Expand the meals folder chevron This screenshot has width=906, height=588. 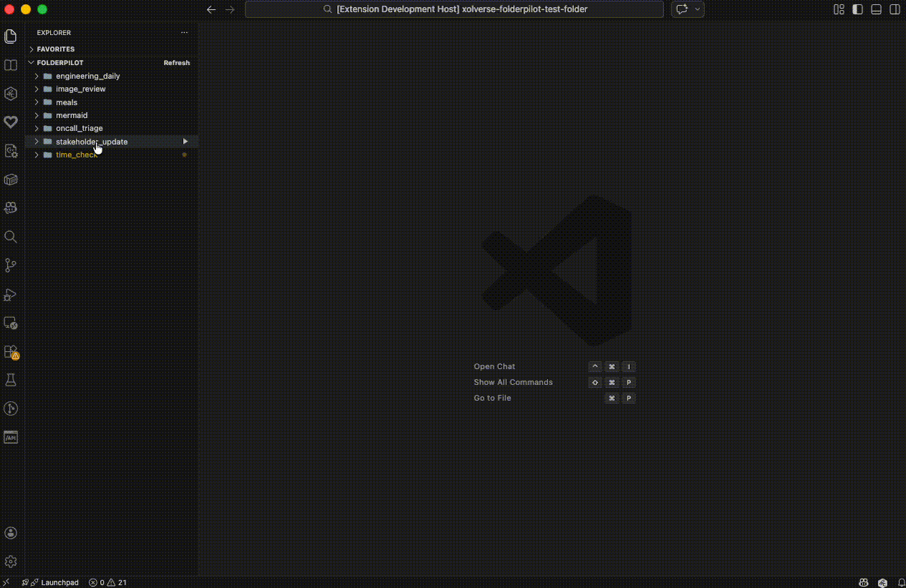pos(36,102)
